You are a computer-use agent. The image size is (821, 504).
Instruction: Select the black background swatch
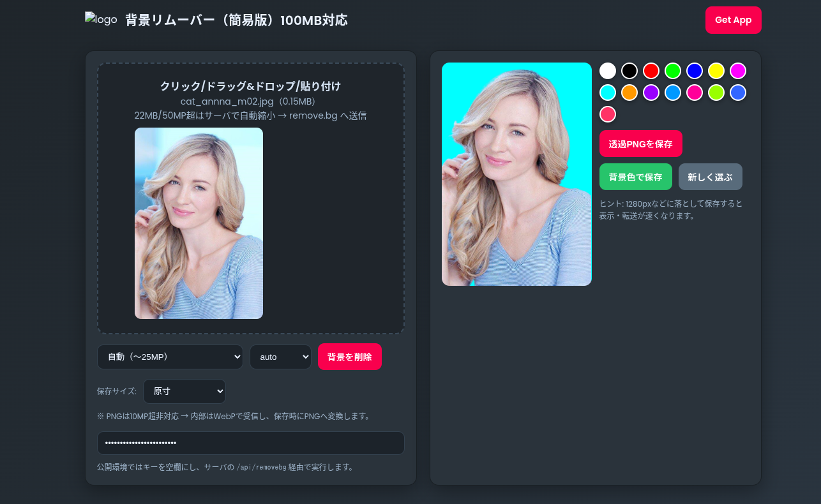[629, 71]
